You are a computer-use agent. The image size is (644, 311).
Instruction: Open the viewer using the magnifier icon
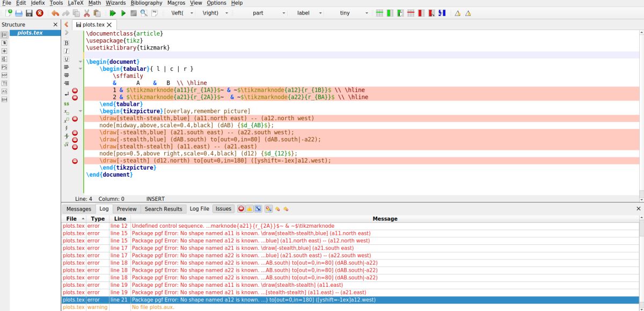[144, 13]
